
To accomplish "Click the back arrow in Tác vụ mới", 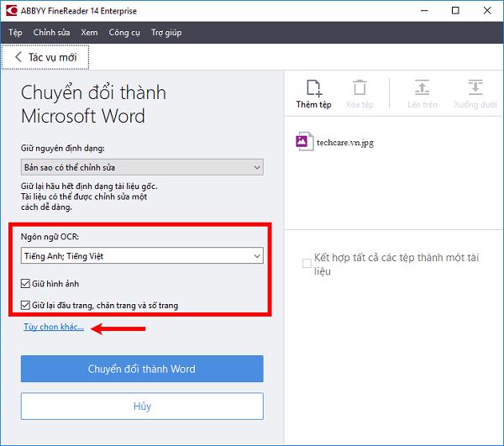I will [x=18, y=57].
